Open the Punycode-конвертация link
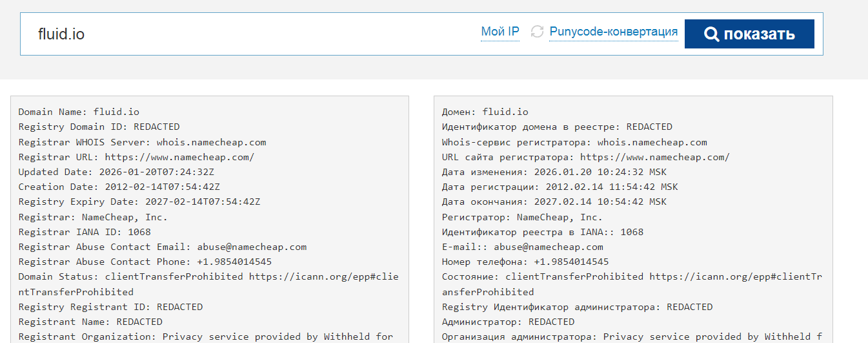The height and width of the screenshot is (343, 868). [x=613, y=32]
